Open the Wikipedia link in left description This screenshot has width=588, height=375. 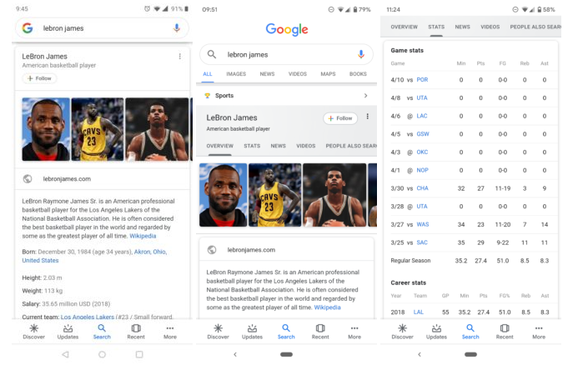143,236
